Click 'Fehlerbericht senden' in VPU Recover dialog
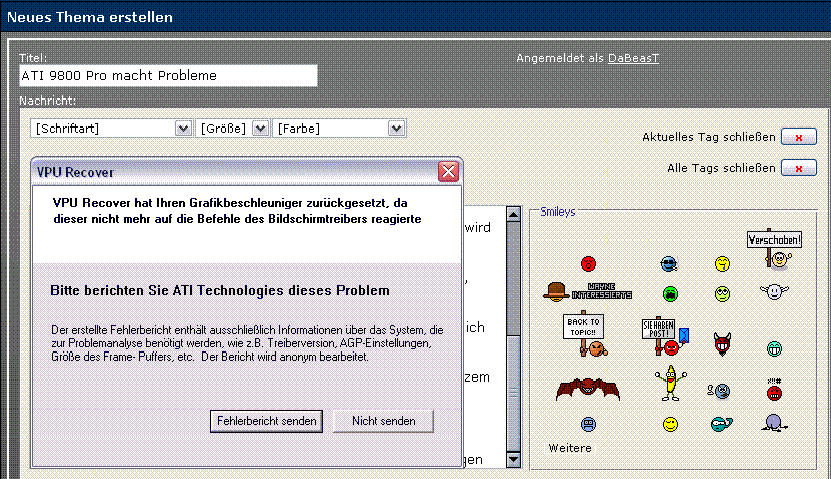The width and height of the screenshot is (831, 479). point(267,421)
